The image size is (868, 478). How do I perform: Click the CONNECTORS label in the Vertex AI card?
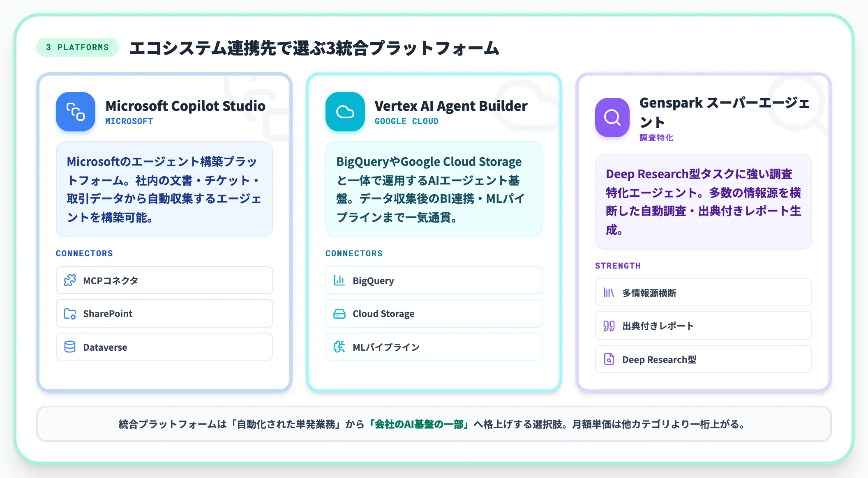(354, 253)
